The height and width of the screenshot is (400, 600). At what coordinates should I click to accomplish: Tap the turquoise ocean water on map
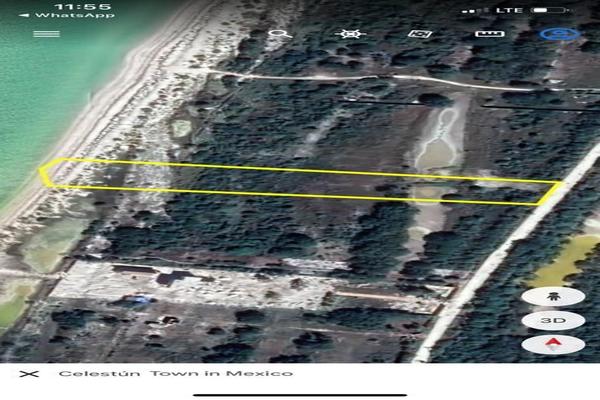[x=40, y=100]
